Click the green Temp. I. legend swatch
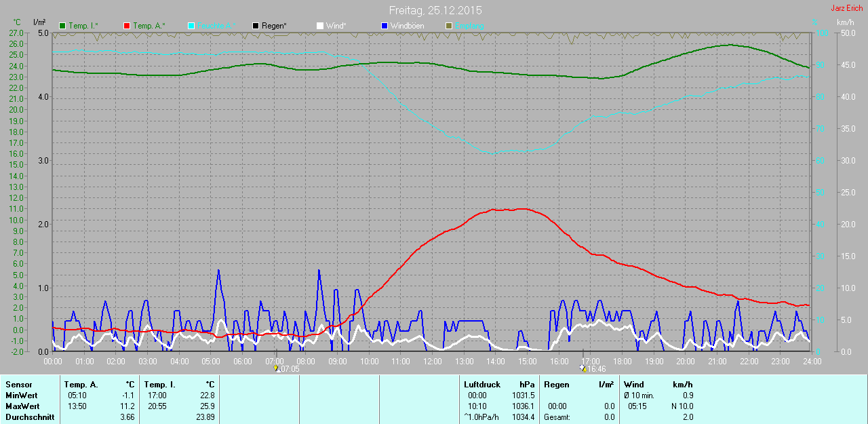This screenshot has height=424, width=868. pos(63,26)
